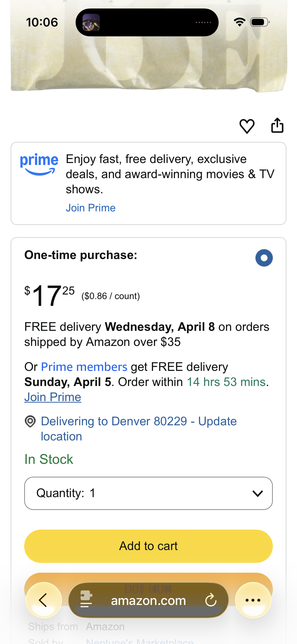Tap the amazon.com address bar

[148, 600]
